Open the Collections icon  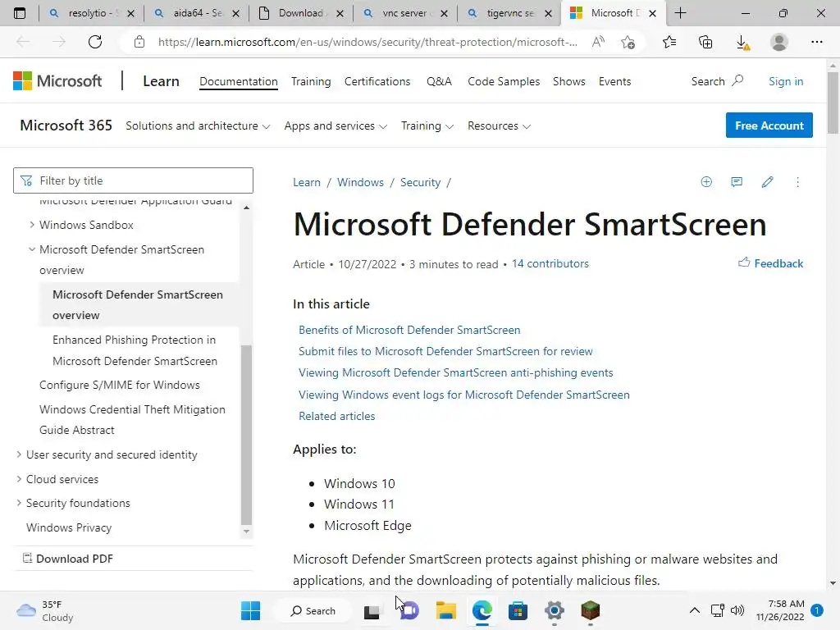705,42
